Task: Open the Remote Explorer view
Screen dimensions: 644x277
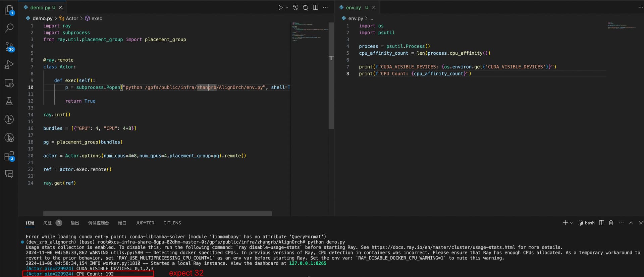Action: [9, 83]
